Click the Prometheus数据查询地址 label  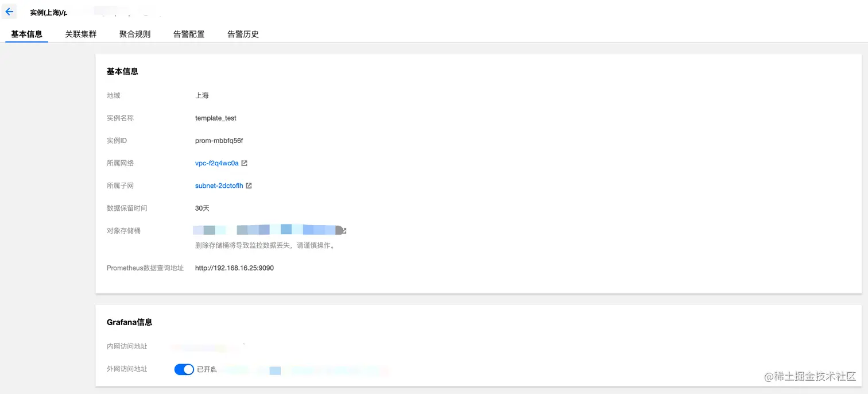pyautogui.click(x=145, y=268)
